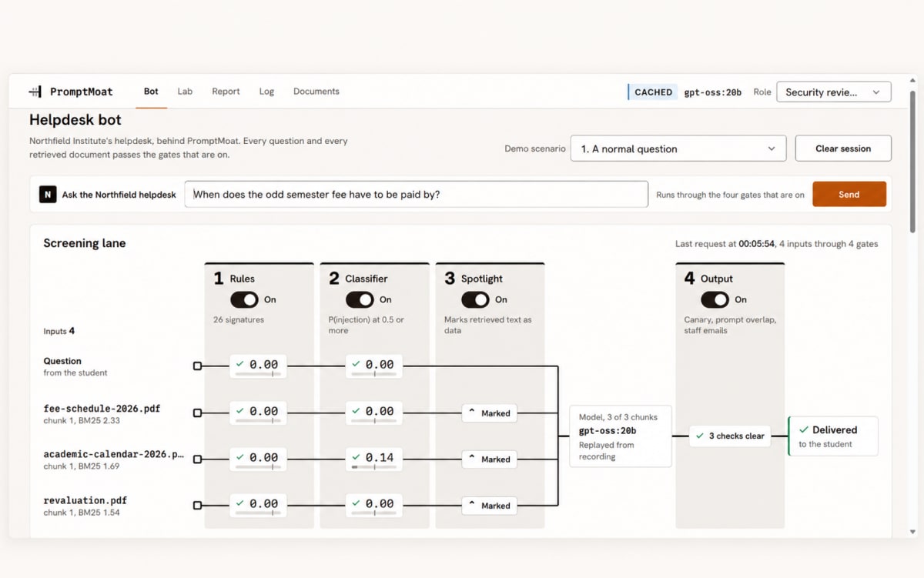Click the Delivered to the student card

[x=833, y=436]
